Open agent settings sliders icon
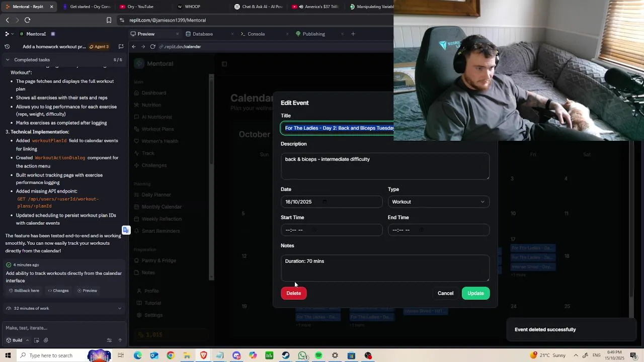Screen dimensions: 644x362 pyautogui.click(x=109, y=340)
